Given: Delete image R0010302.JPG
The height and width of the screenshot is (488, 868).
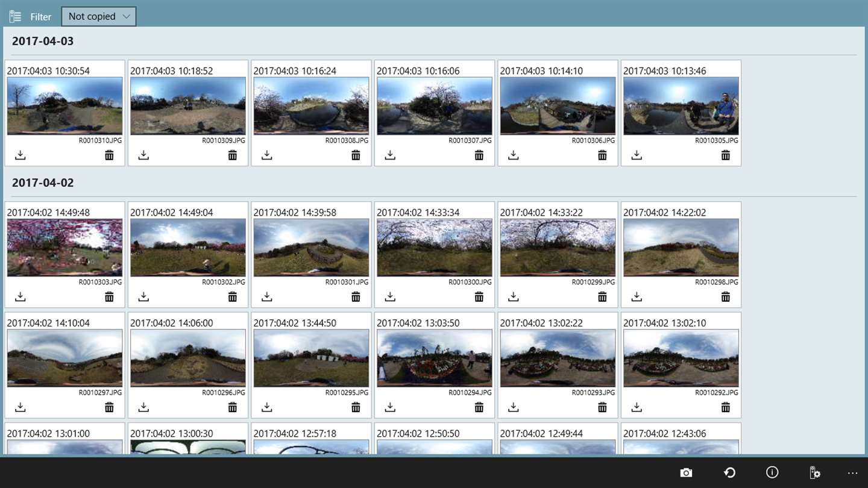Looking at the screenshot, I should [x=233, y=297].
